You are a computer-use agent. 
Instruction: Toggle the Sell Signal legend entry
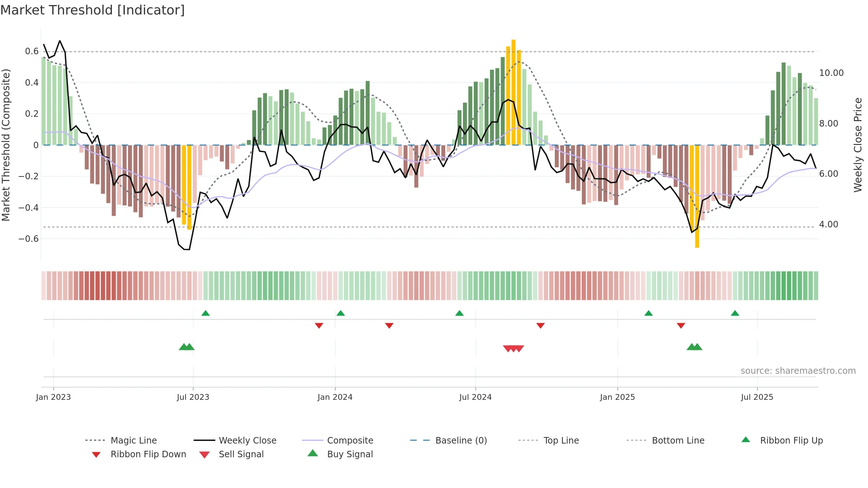tap(231, 454)
